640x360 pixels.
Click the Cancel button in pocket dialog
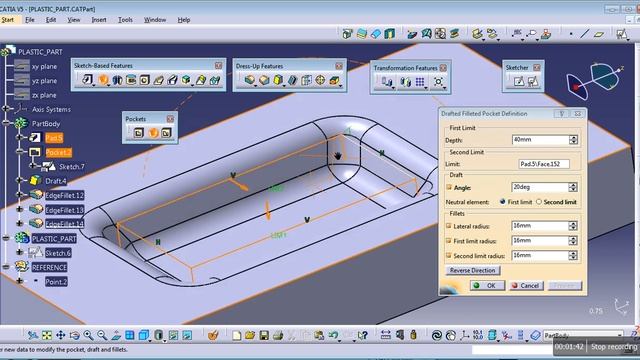point(526,285)
